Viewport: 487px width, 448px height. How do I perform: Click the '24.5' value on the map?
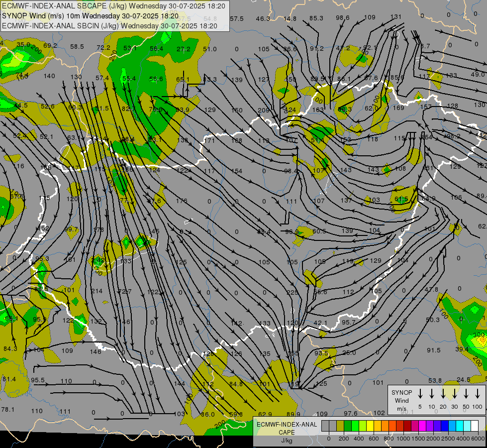pos(464,379)
